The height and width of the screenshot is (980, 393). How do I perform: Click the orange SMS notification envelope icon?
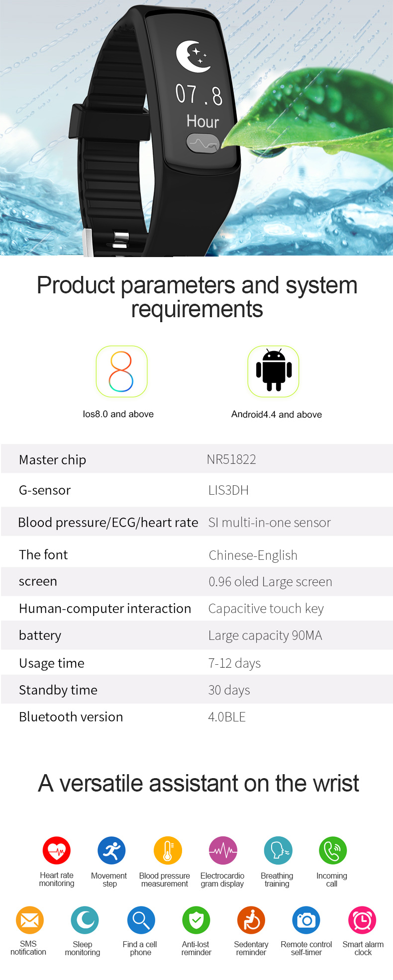30,920
